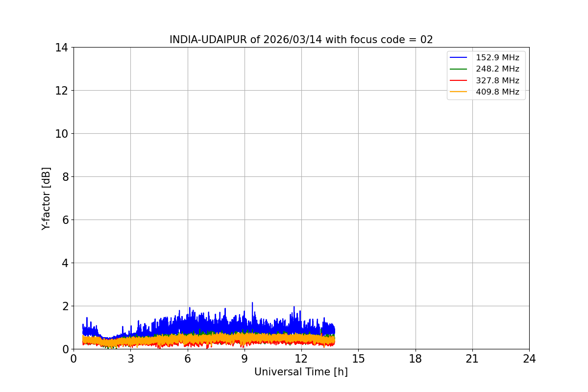Click the x-axis tick label 3
Viewport: 588px width, 392px height.
pyautogui.click(x=130, y=359)
